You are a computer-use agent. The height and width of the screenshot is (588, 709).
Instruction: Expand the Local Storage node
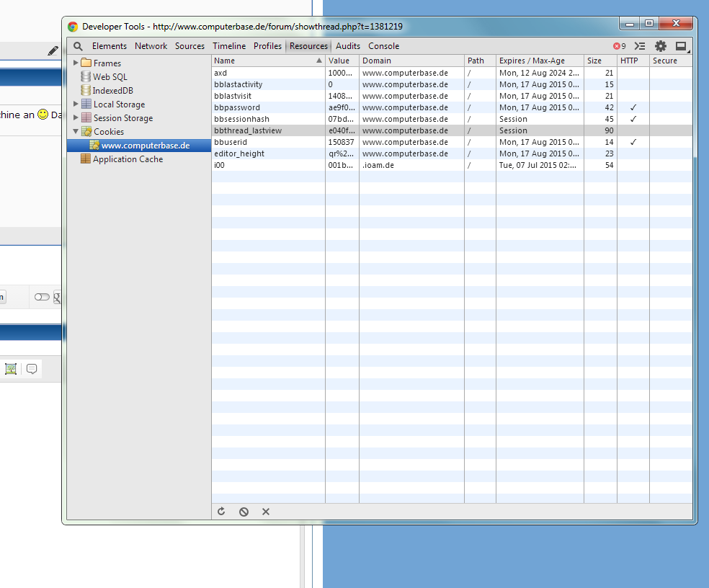pyautogui.click(x=76, y=104)
